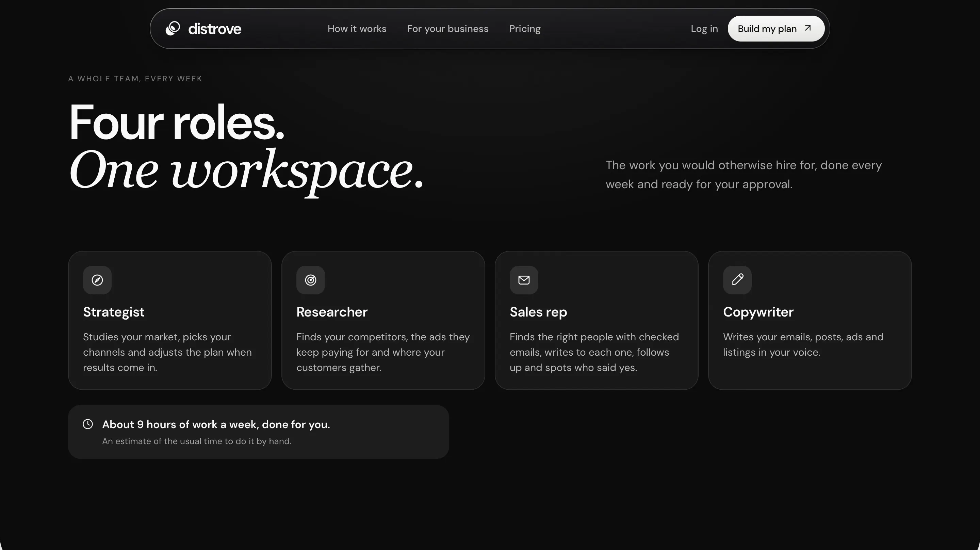This screenshot has height=550, width=980.
Task: Click the Log in link
Action: [704, 29]
